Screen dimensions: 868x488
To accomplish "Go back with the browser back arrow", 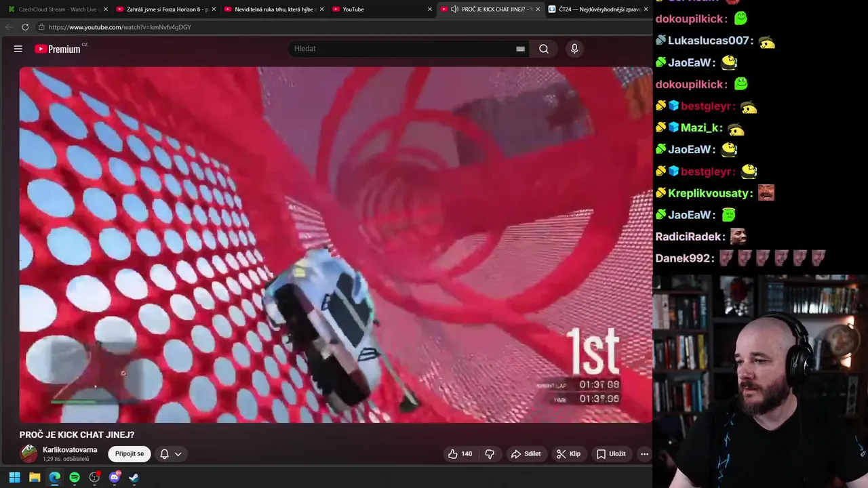I will click(9, 27).
